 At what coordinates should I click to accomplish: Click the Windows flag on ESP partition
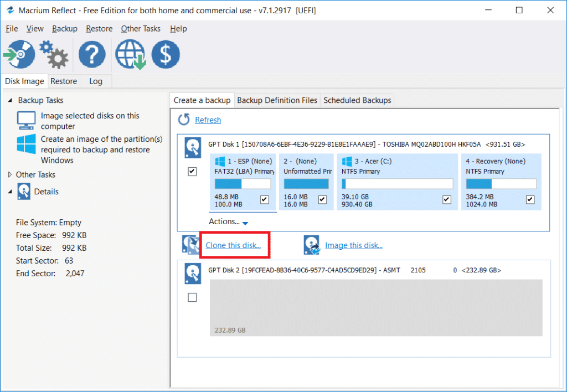click(220, 161)
